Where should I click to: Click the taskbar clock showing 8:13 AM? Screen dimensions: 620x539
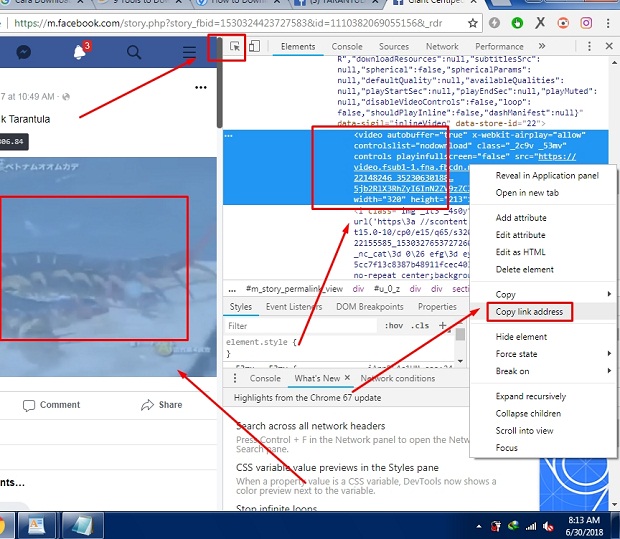(x=584, y=526)
